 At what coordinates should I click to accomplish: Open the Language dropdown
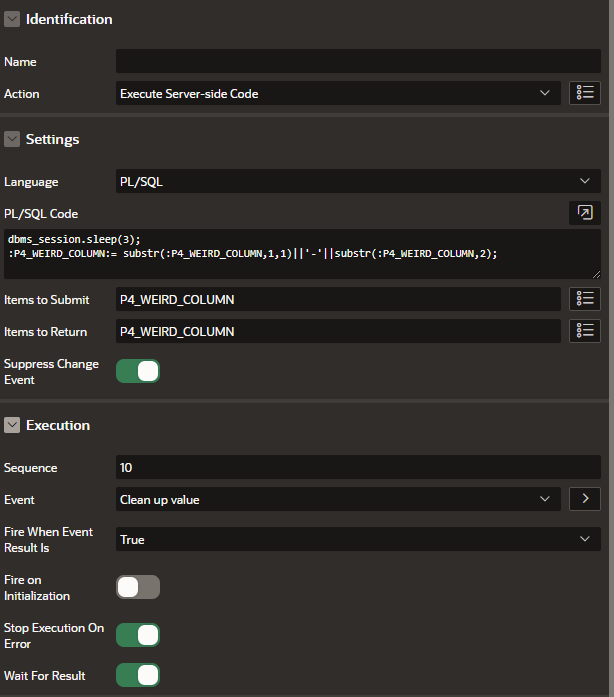pos(357,182)
